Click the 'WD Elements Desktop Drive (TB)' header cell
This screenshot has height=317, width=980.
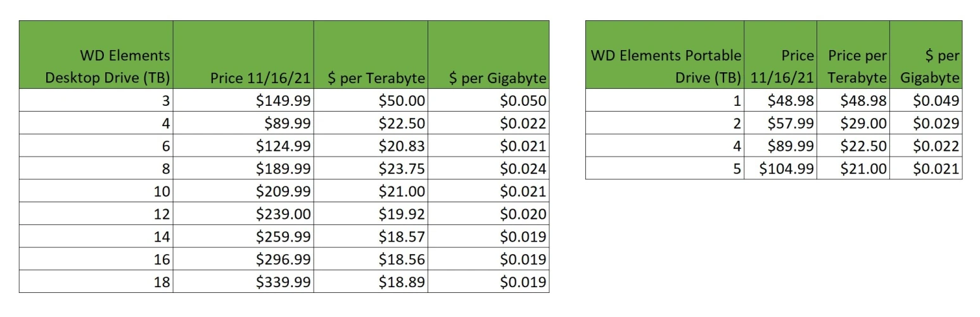[108, 67]
